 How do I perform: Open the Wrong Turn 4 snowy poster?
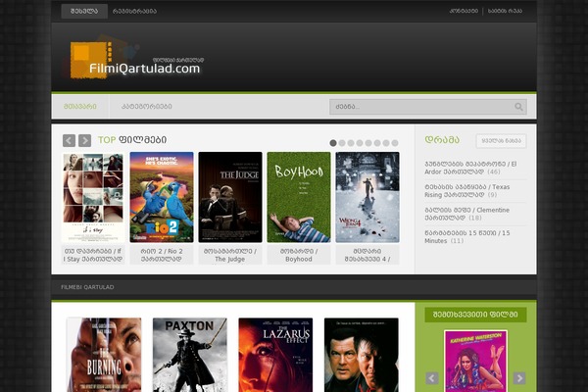(x=367, y=197)
